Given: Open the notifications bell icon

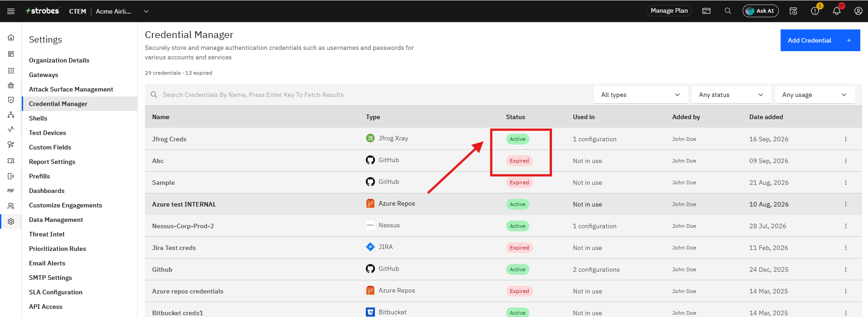Looking at the screenshot, I should click(x=837, y=11).
